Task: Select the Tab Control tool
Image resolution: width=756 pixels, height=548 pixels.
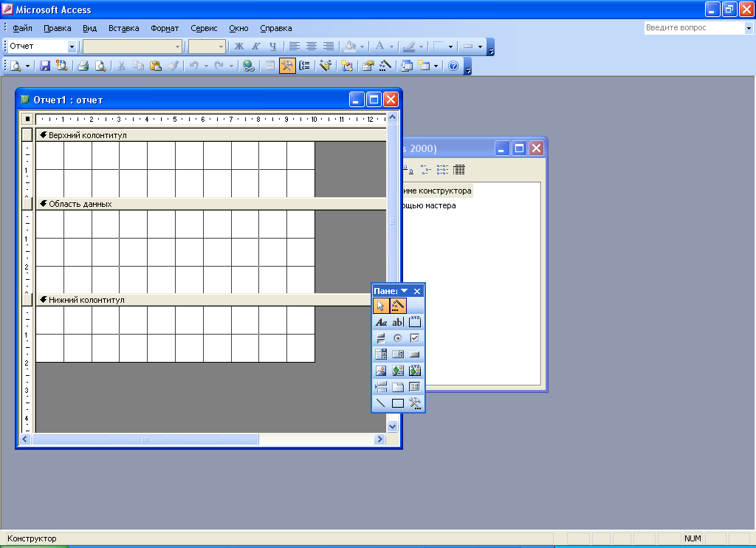Action: pyautogui.click(x=398, y=387)
